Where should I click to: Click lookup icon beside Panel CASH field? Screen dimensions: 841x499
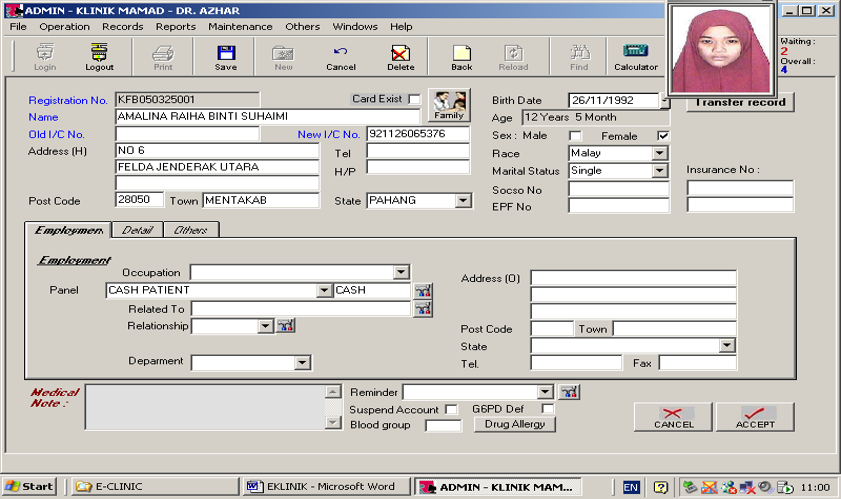[x=423, y=291]
